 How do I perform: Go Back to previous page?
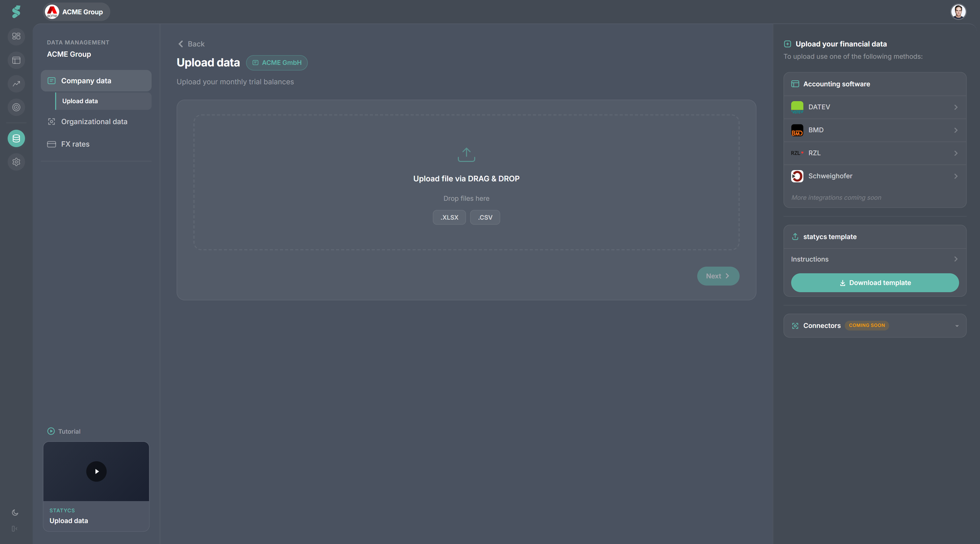coord(191,44)
